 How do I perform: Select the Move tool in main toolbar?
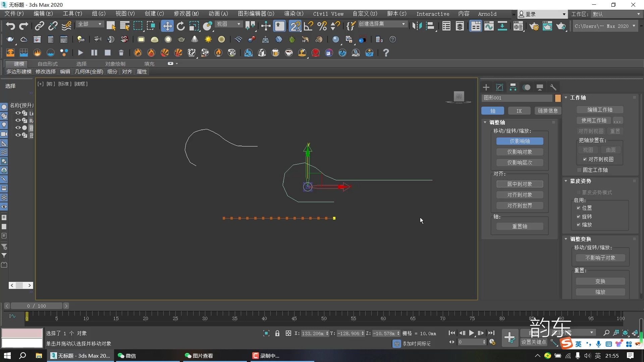pyautogui.click(x=167, y=26)
